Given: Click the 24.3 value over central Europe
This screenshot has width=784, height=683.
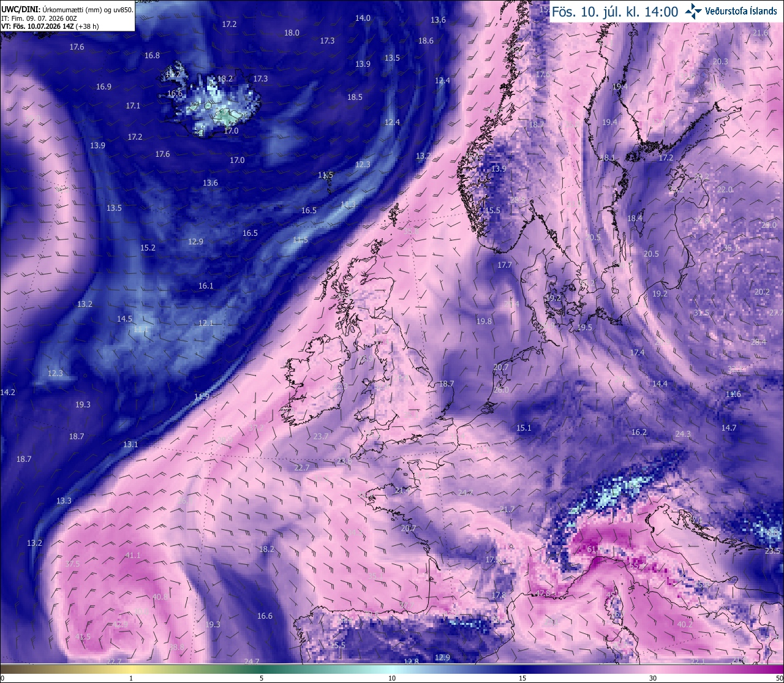Looking at the screenshot, I should point(683,434).
